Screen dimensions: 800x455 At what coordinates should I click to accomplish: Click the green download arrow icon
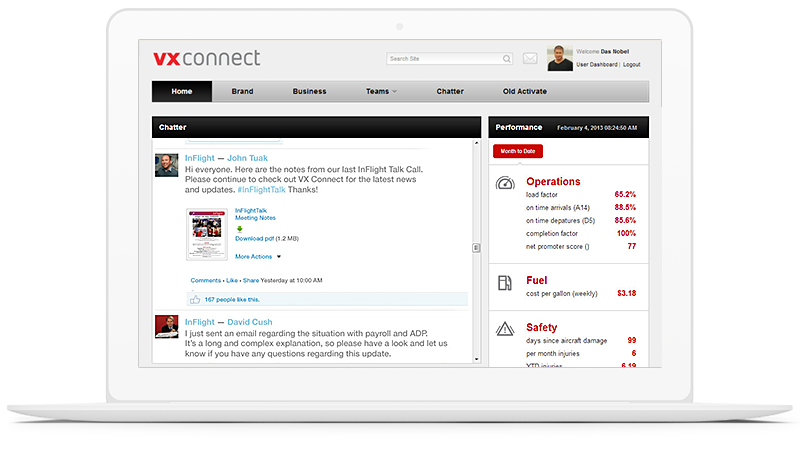pos(239,229)
